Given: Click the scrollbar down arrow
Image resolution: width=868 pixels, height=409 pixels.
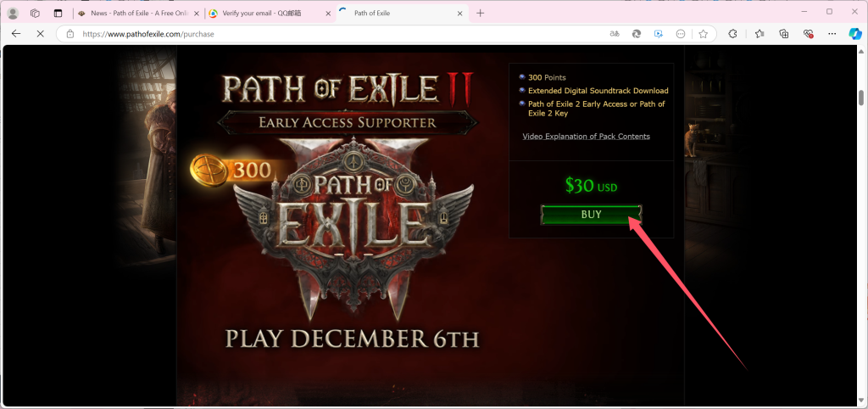Looking at the screenshot, I should point(861,401).
